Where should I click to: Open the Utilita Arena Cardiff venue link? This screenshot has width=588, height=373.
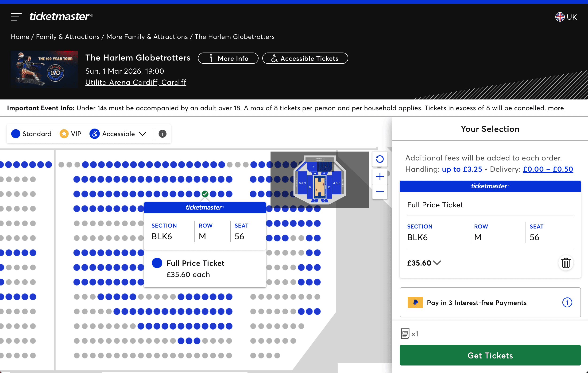(x=135, y=82)
